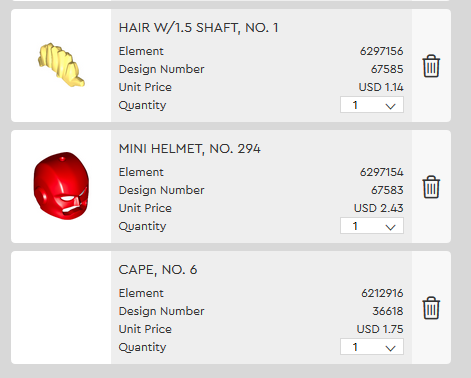Open quantity dropdown for Cape No. 6

pyautogui.click(x=372, y=347)
